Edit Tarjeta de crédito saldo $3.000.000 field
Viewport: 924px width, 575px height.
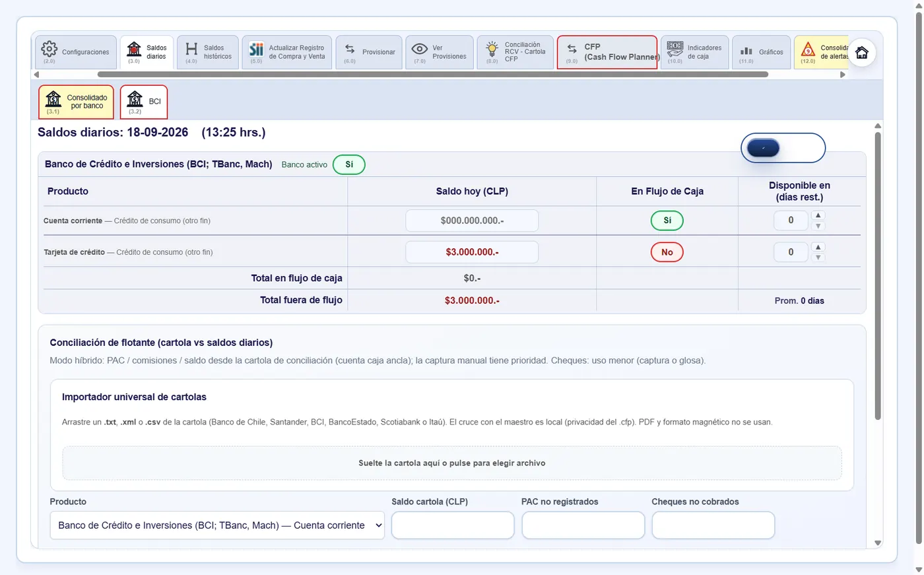click(x=472, y=252)
